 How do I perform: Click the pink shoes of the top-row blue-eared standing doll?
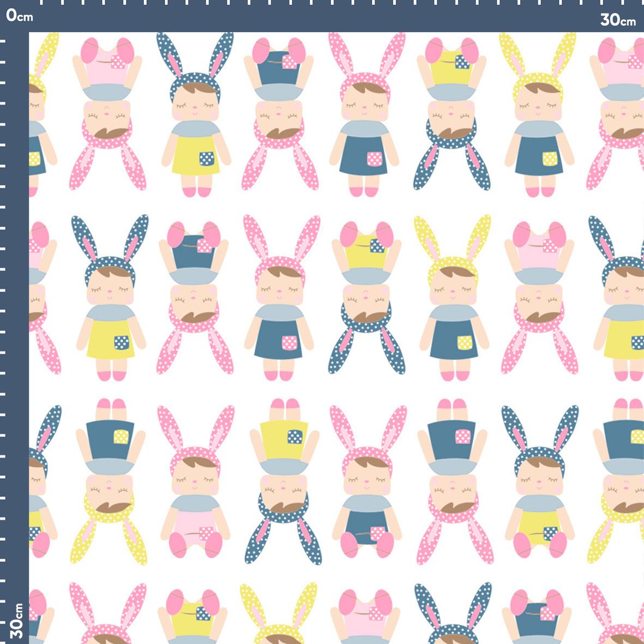(x=197, y=191)
